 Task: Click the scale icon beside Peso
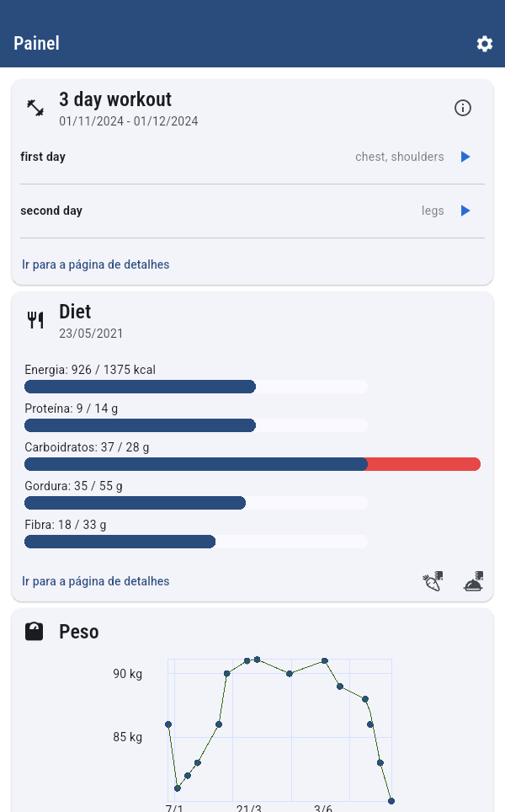(35, 632)
